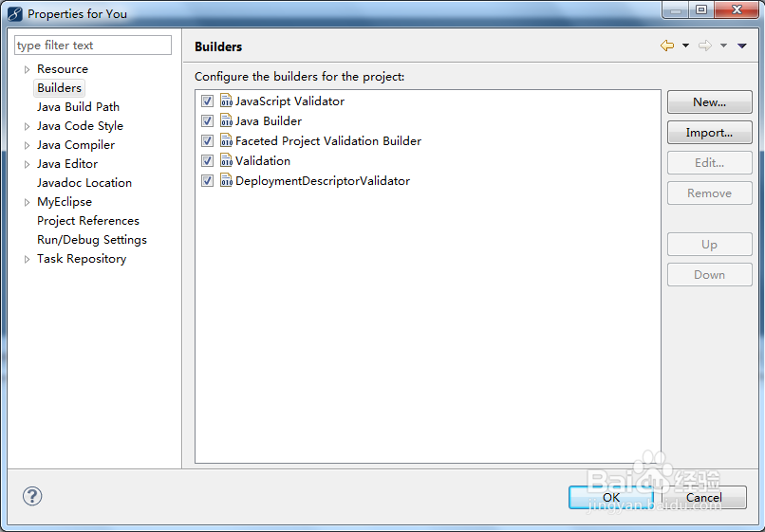Select the Validation list entry
Viewport: 765px width, 532px height.
tap(263, 161)
